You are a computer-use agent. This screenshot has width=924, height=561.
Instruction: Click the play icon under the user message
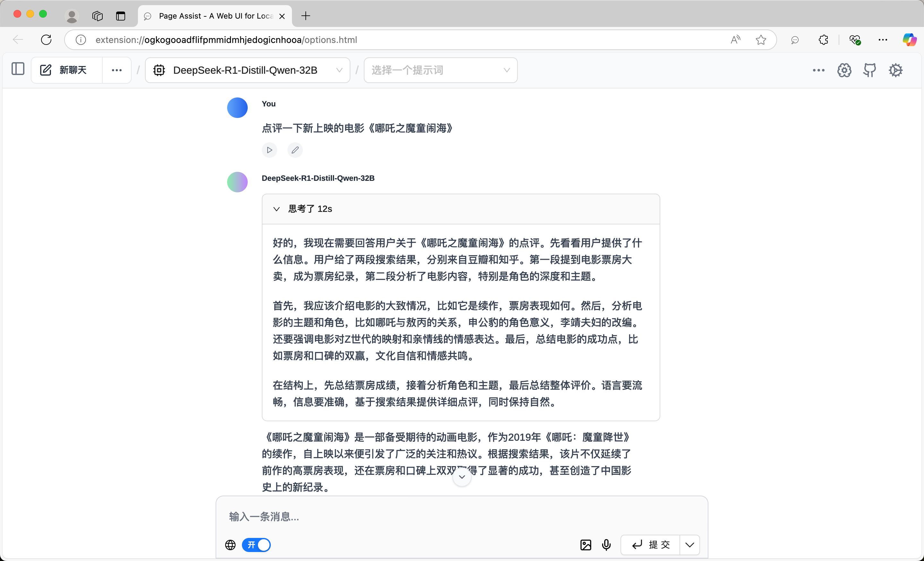click(x=269, y=150)
